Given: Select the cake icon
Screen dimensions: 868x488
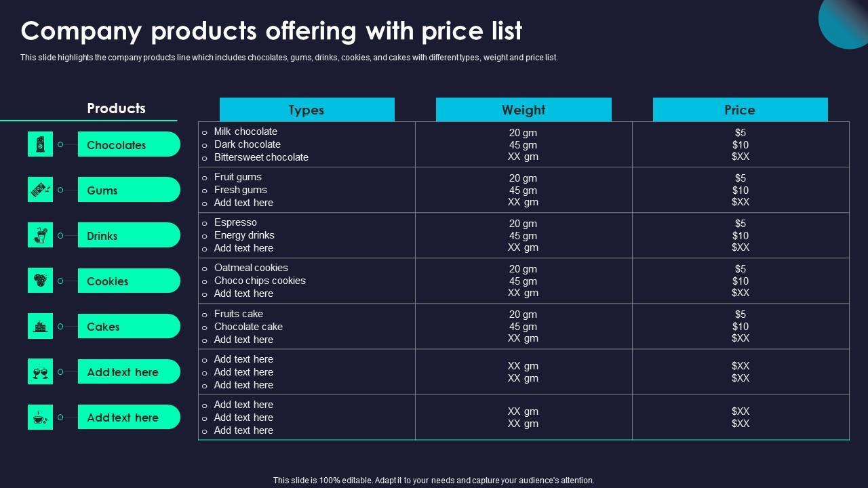Looking at the screenshot, I should pos(40,326).
